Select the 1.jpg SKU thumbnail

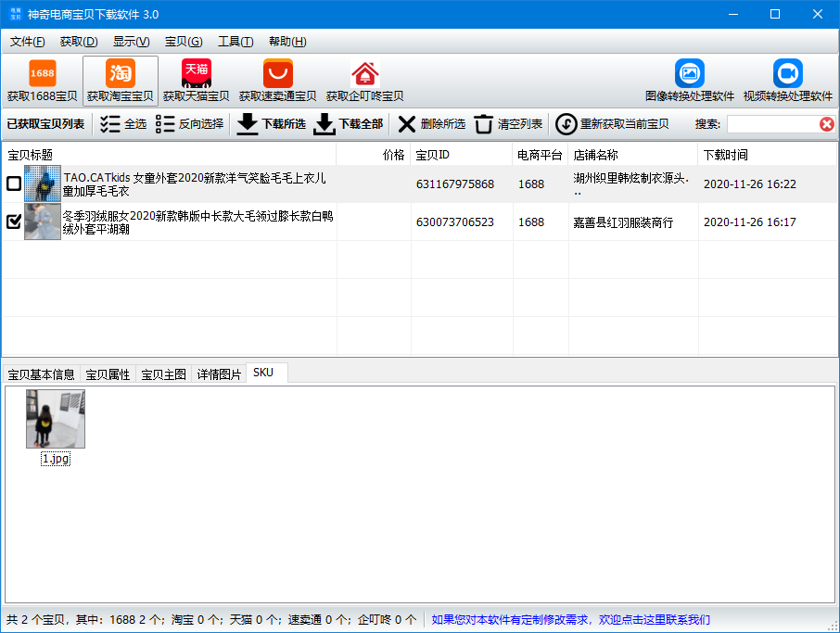[56, 419]
